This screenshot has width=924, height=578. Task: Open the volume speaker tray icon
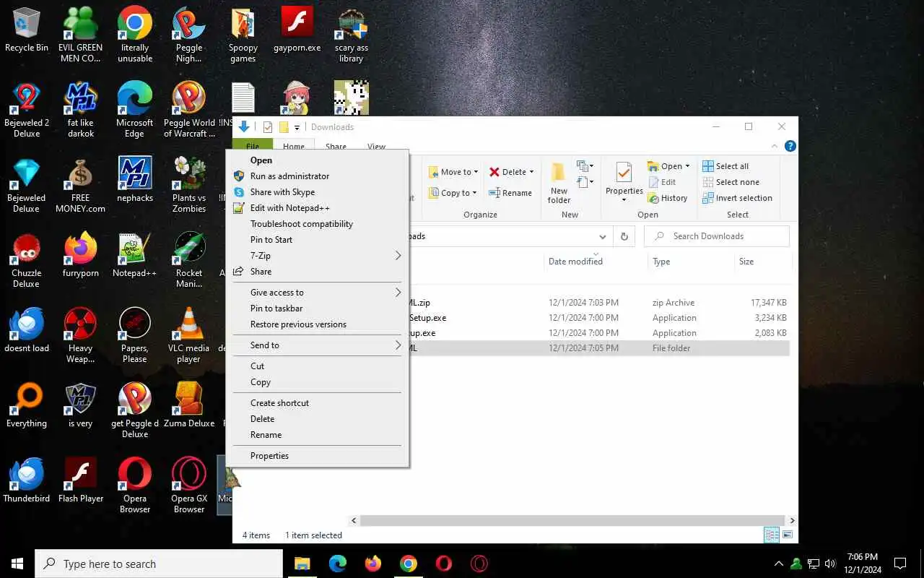[x=829, y=564]
